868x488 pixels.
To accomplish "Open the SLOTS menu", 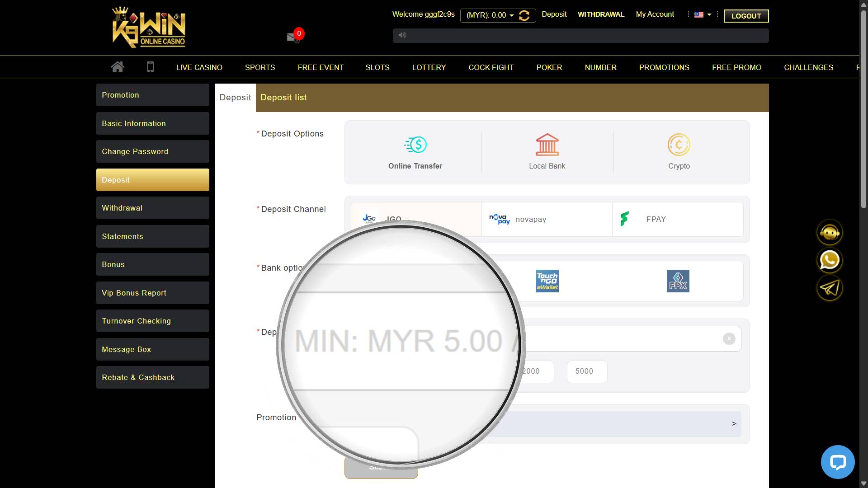I will (x=377, y=67).
